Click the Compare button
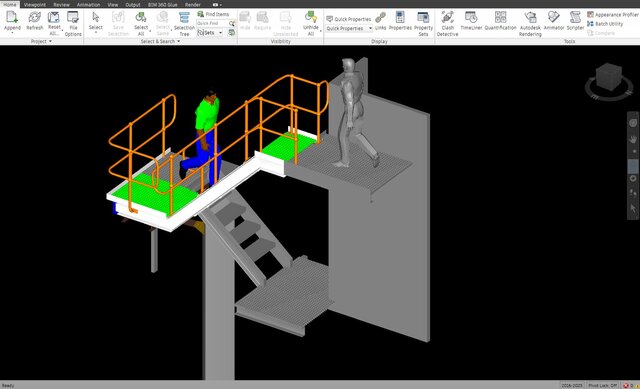 [601, 33]
